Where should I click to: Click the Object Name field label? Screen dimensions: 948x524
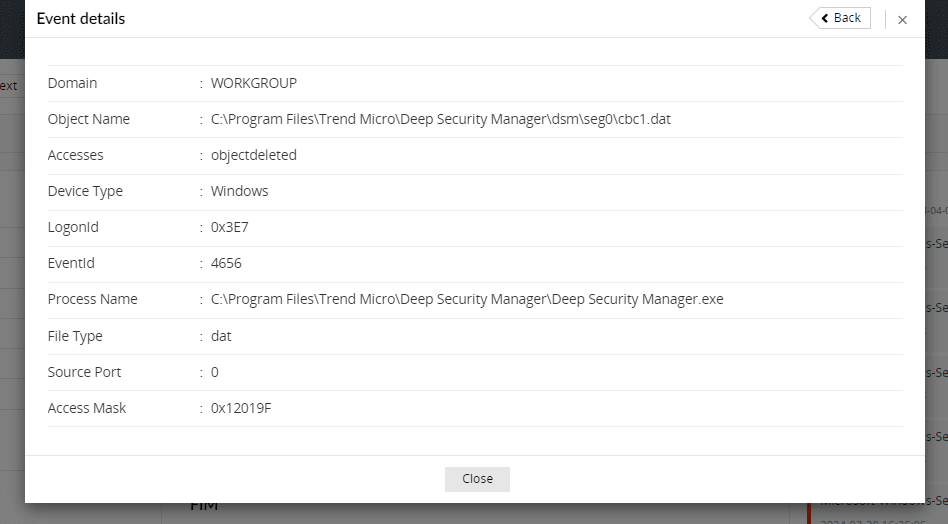(x=89, y=119)
